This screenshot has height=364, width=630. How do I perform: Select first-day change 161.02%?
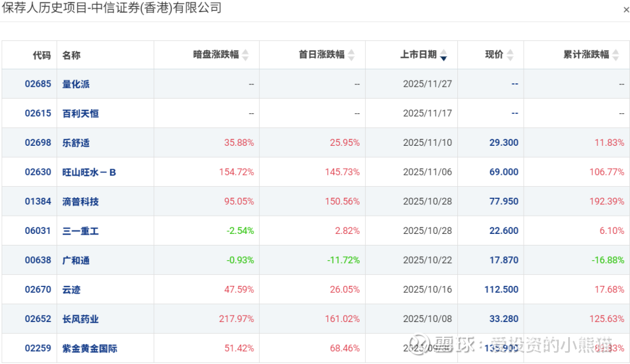(x=342, y=318)
